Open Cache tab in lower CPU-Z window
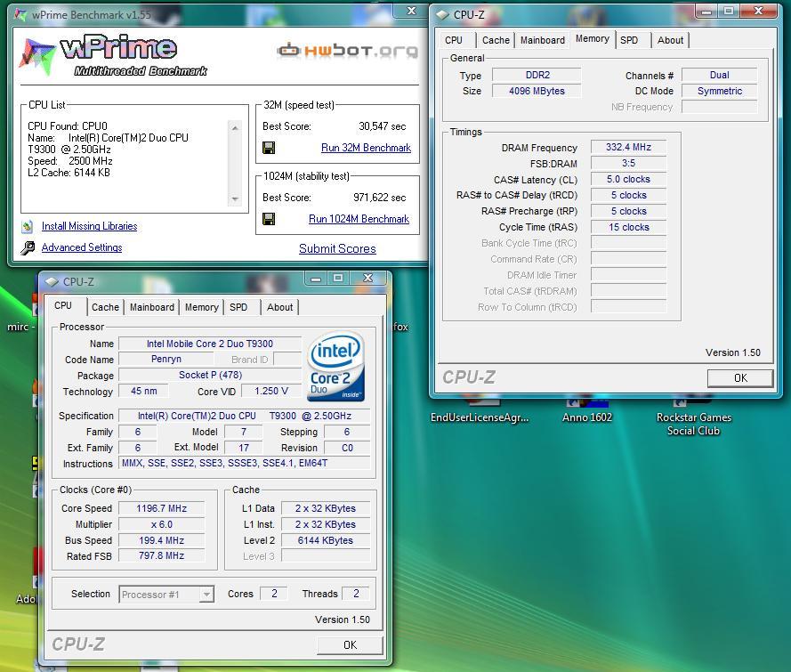 105,307
